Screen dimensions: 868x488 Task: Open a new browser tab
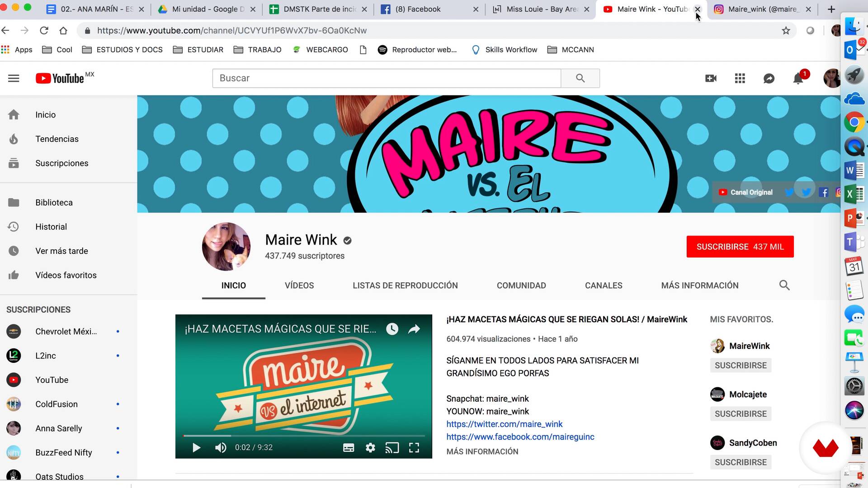click(831, 9)
